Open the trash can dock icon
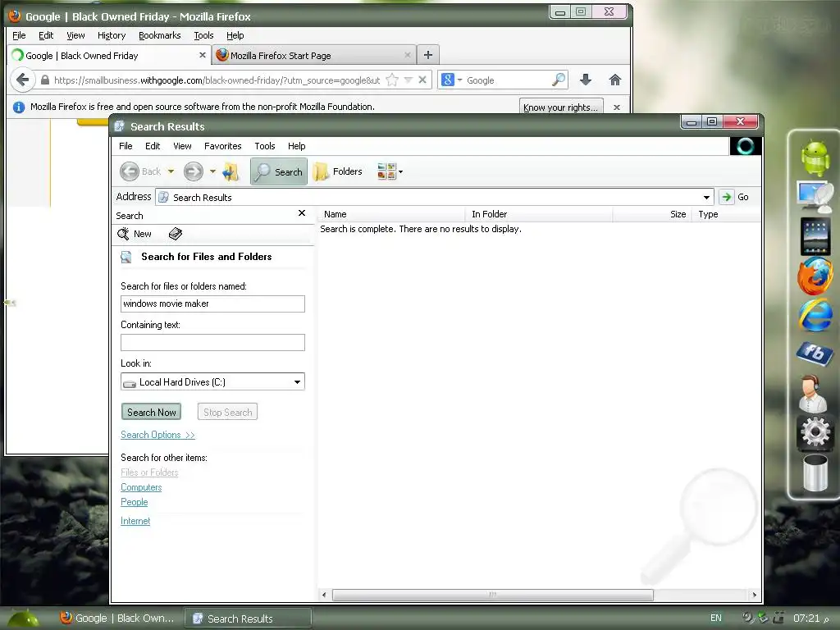840x630 pixels. click(x=815, y=472)
